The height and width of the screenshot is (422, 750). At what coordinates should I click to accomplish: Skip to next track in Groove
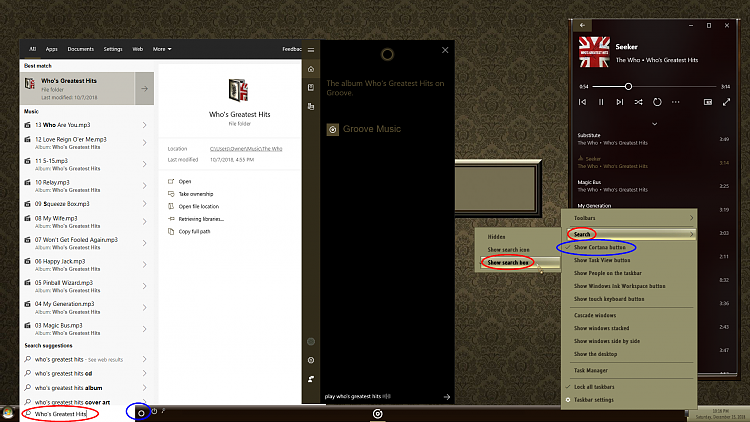pos(620,102)
